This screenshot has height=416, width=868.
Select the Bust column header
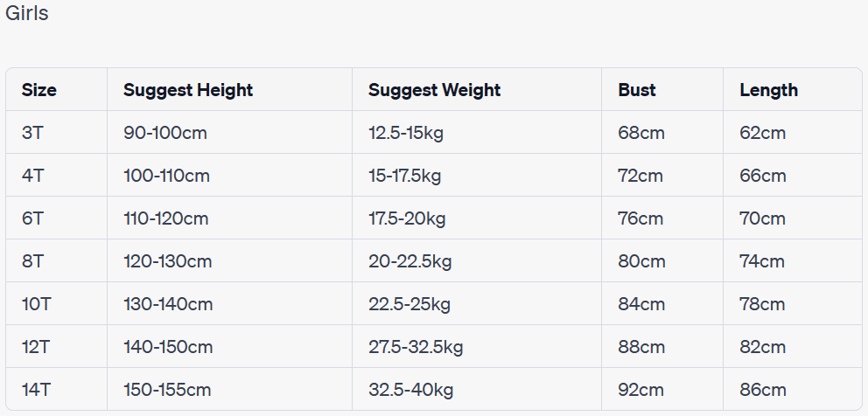coord(637,89)
